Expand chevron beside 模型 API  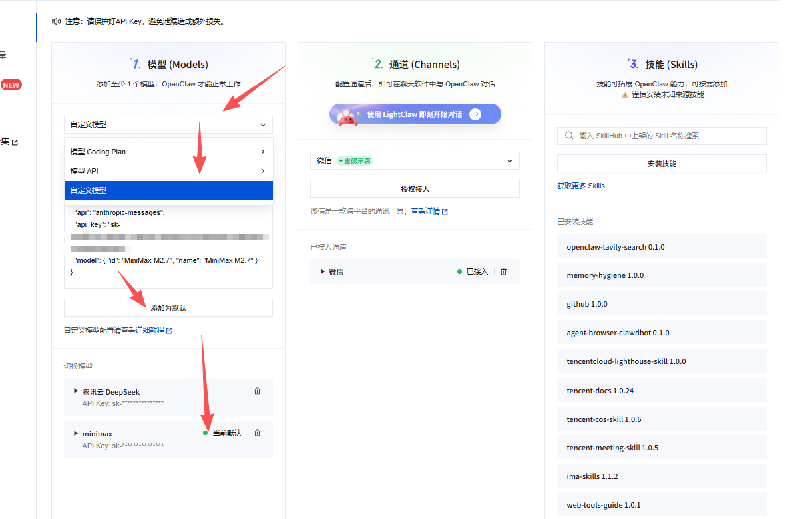(263, 171)
